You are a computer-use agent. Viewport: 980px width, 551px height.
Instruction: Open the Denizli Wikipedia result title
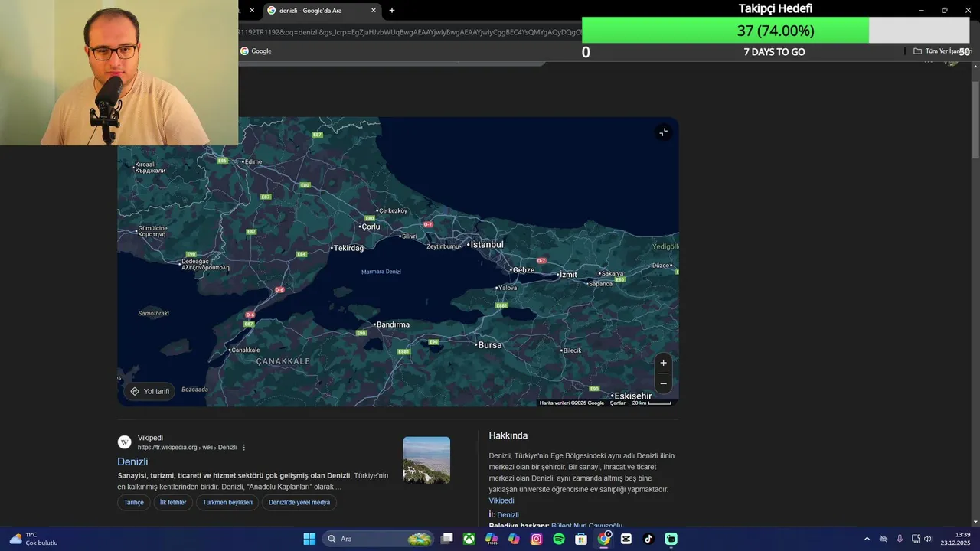[x=132, y=461]
